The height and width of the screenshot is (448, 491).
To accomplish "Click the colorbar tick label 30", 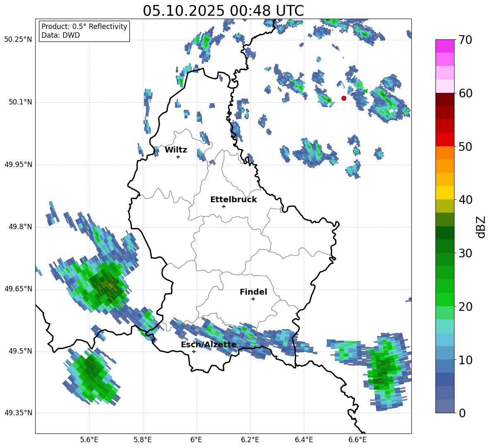I will [465, 253].
